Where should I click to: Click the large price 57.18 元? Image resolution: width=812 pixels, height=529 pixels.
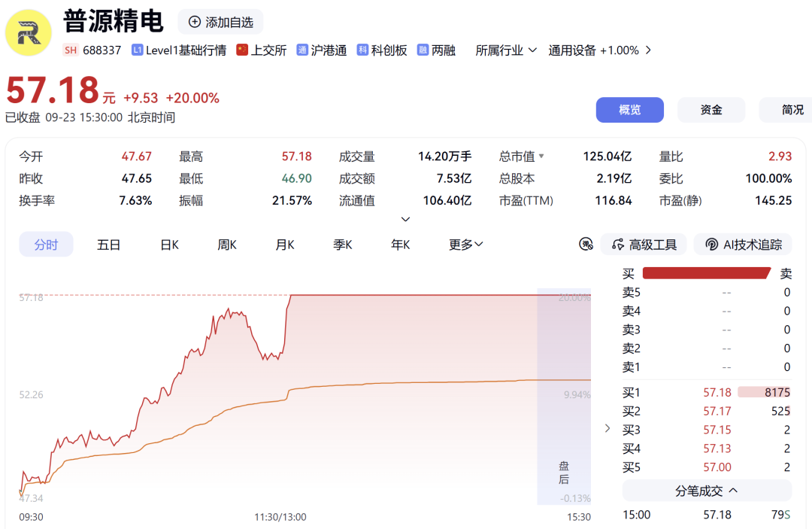coord(61,90)
